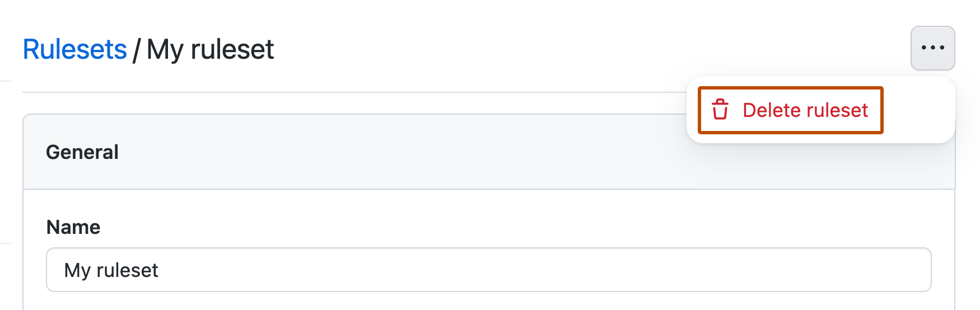Focus the Name text input field
Image resolution: width=980 pixels, height=310 pixels.
click(488, 270)
